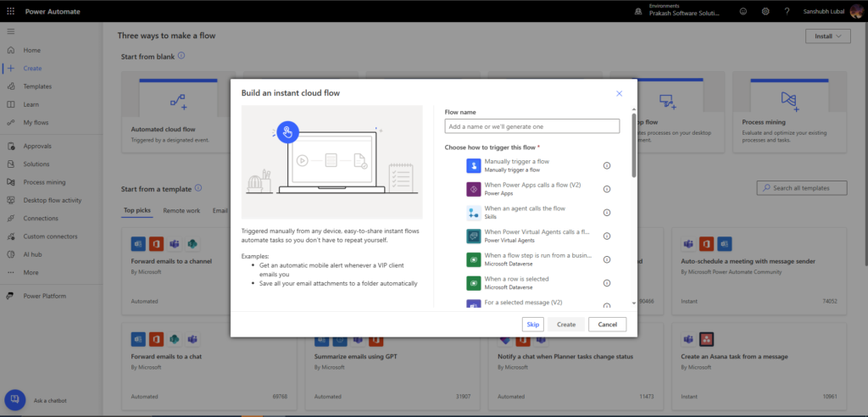The height and width of the screenshot is (417, 868).
Task: Open the Automated cloud flow card
Action: 178,112
